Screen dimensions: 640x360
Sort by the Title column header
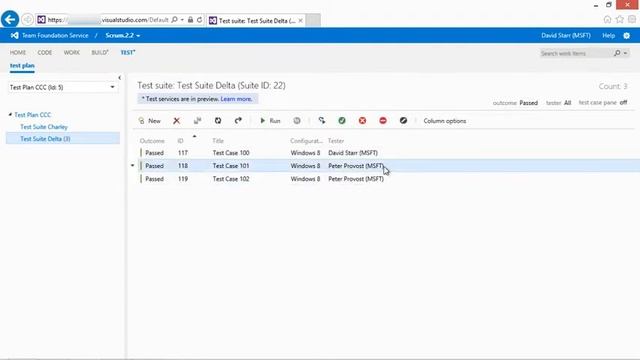coord(218,141)
